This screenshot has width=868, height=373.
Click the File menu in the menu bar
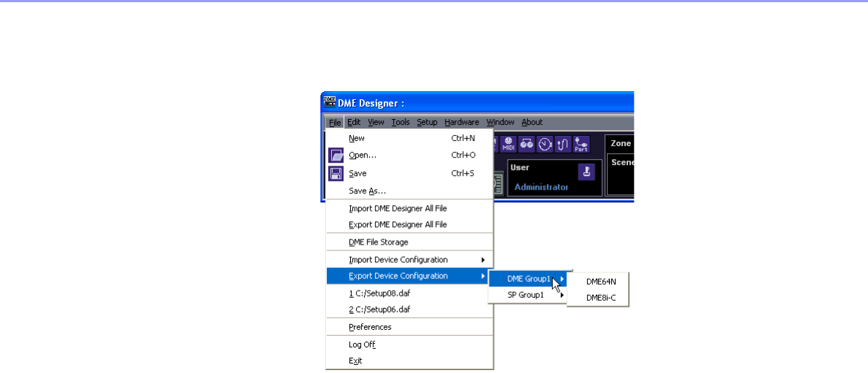click(x=335, y=123)
